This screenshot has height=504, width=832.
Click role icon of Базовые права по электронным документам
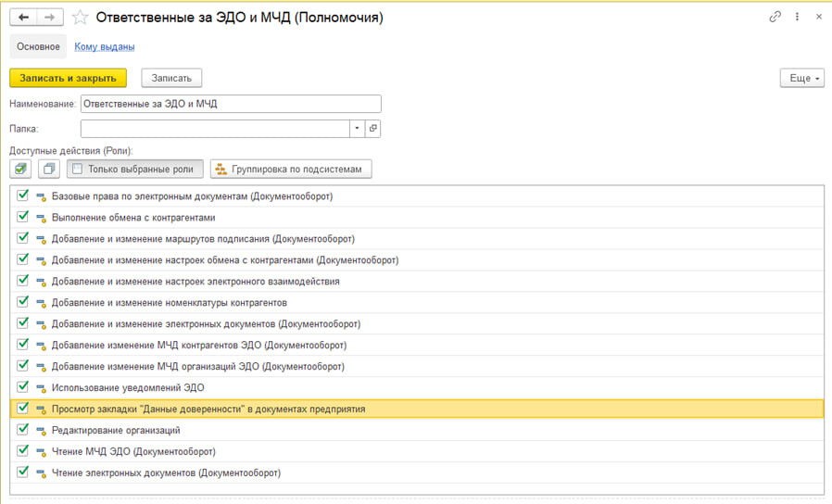pyautogui.click(x=41, y=196)
